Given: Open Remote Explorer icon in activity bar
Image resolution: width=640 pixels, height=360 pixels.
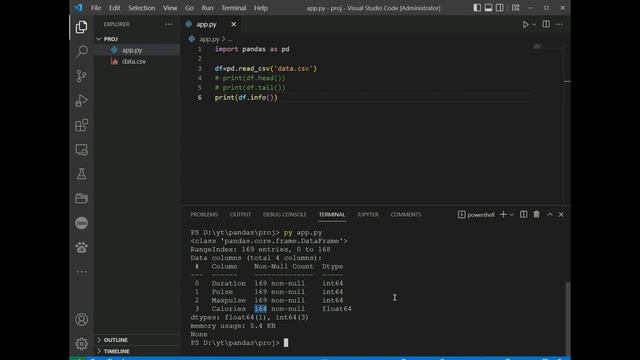Looking at the screenshot, I should 81,150.
